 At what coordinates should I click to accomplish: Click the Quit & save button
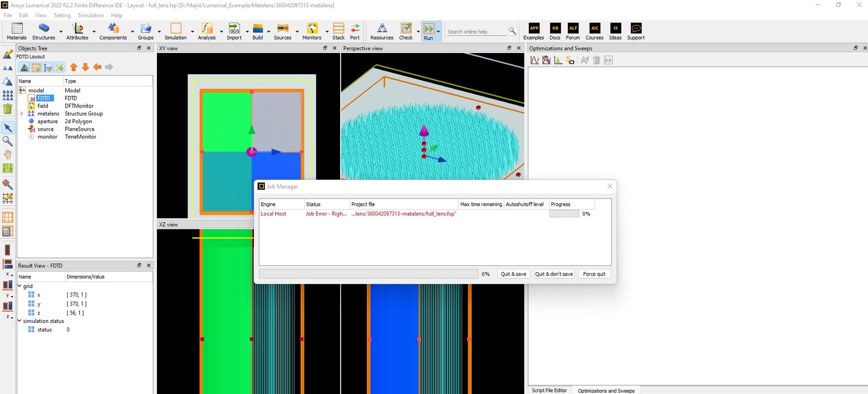[x=513, y=274]
